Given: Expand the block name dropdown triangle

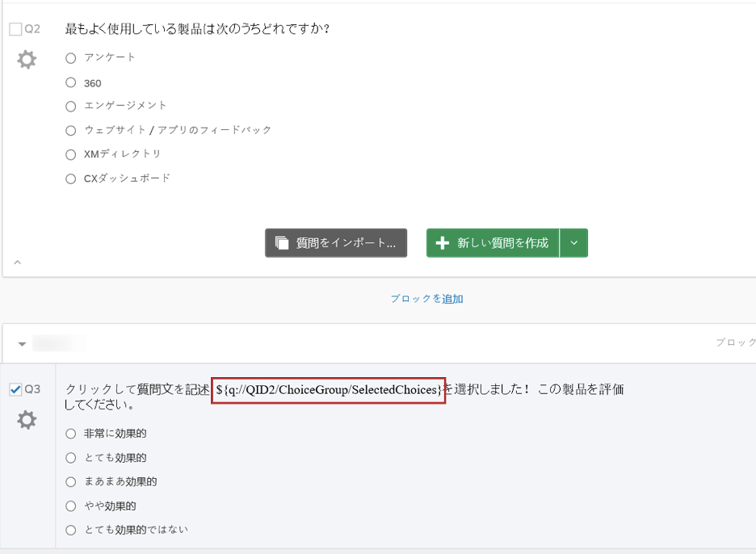Looking at the screenshot, I should (22, 344).
